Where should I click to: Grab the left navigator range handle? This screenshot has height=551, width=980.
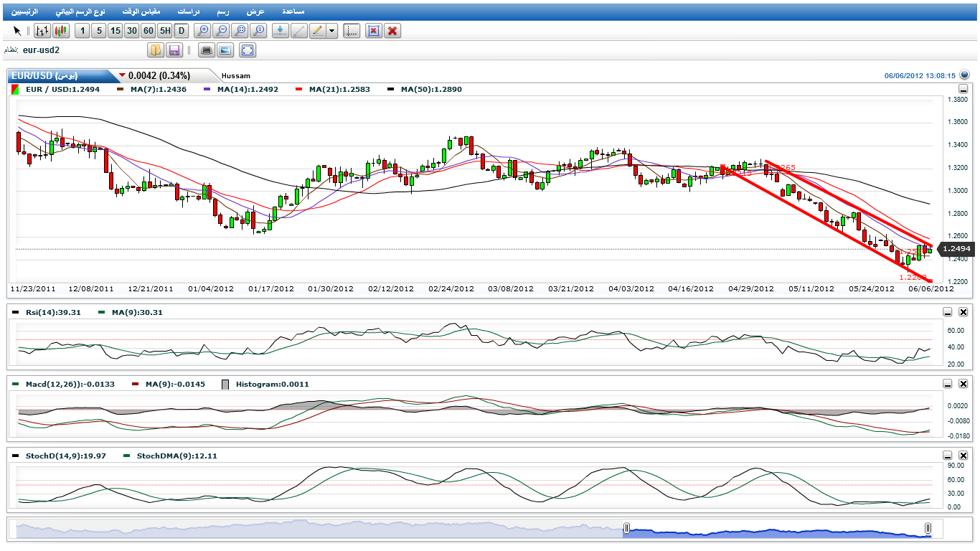[626, 528]
